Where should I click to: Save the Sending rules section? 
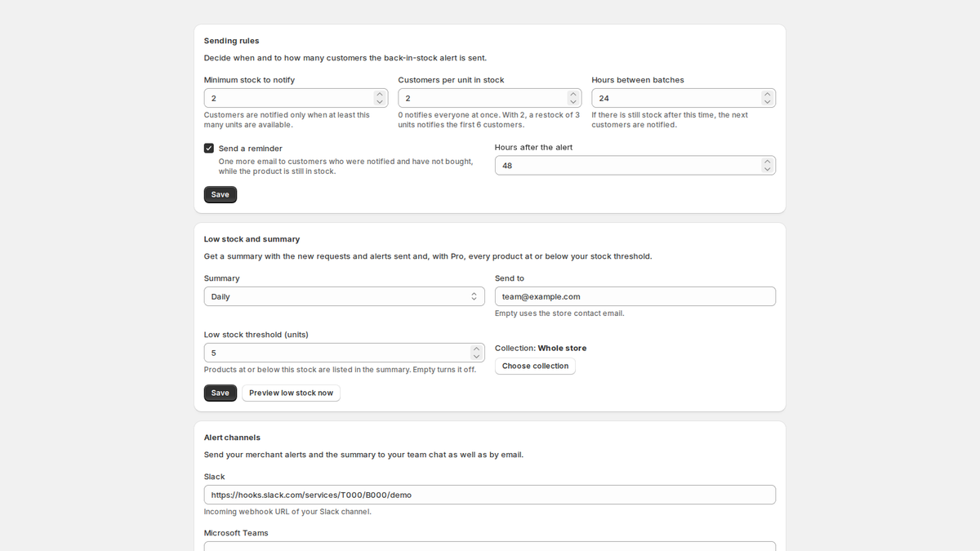[x=220, y=194]
